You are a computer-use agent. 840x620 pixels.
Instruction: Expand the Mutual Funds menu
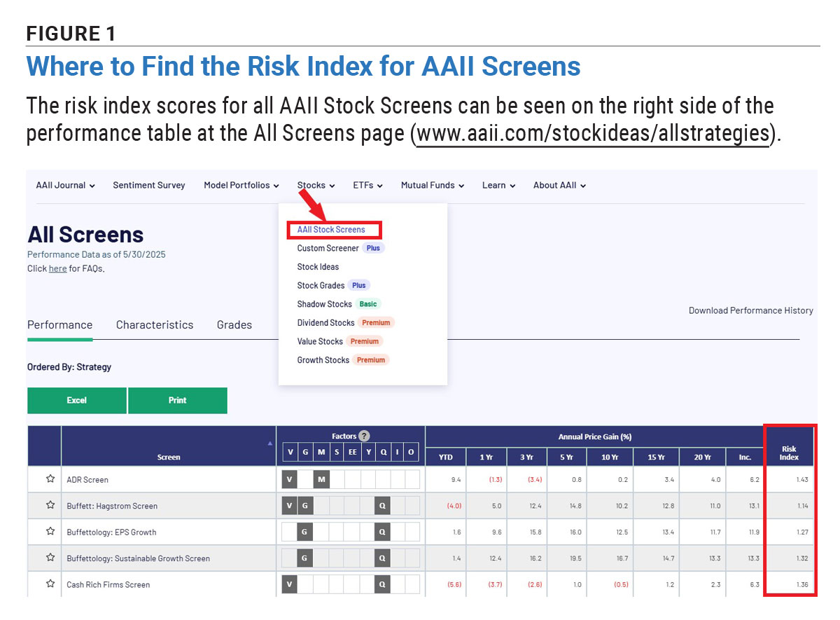click(432, 185)
